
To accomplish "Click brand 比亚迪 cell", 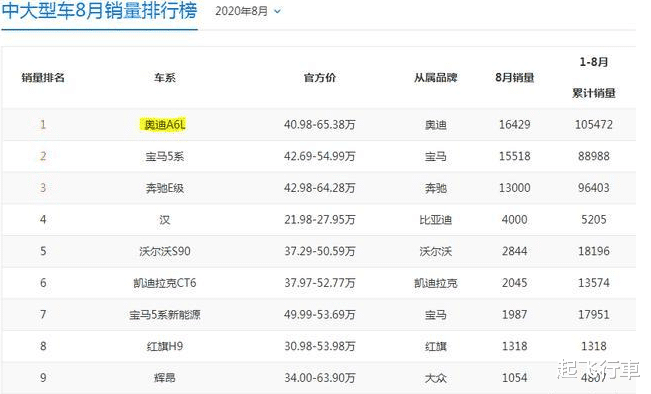I will pos(436,220).
